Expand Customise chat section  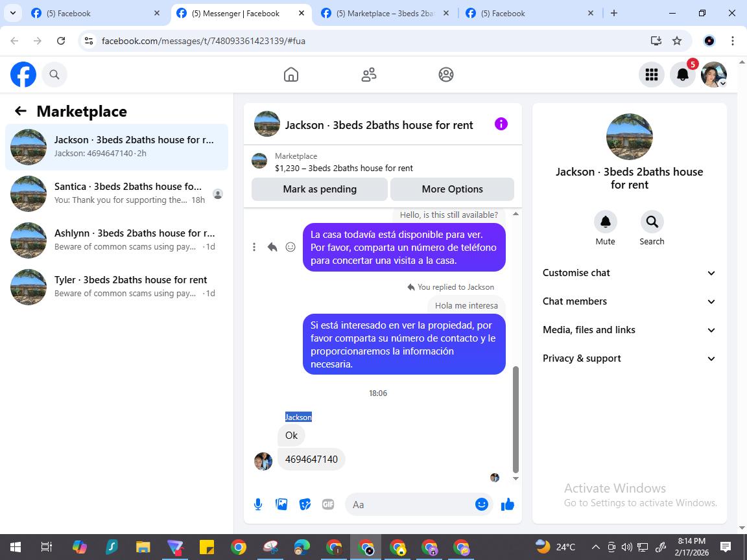(630, 273)
